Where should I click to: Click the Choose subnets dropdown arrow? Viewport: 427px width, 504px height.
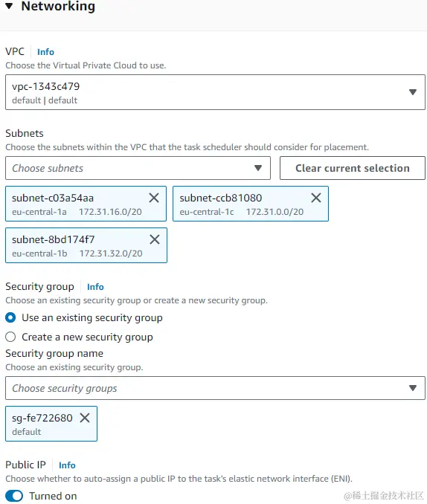tap(258, 168)
